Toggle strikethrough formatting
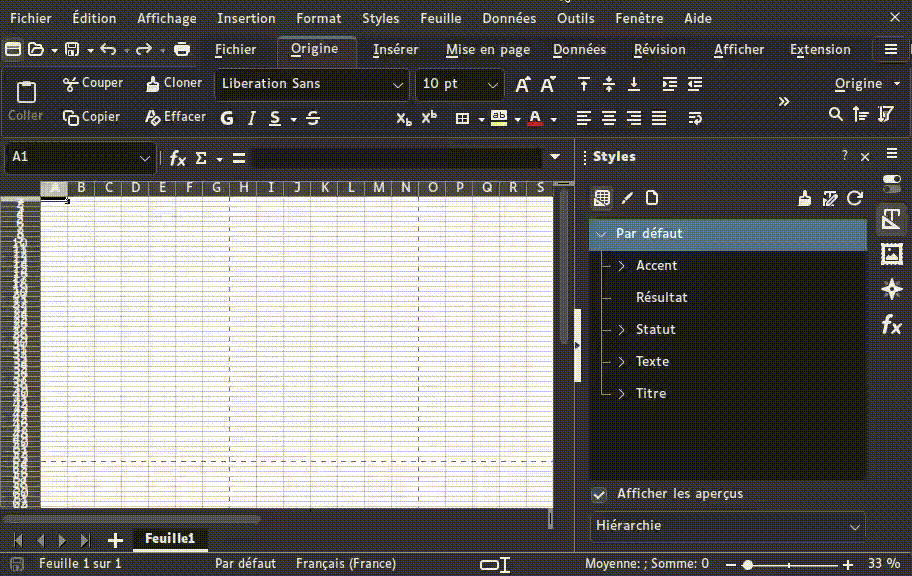Screen dimensions: 912x576 point(313,119)
